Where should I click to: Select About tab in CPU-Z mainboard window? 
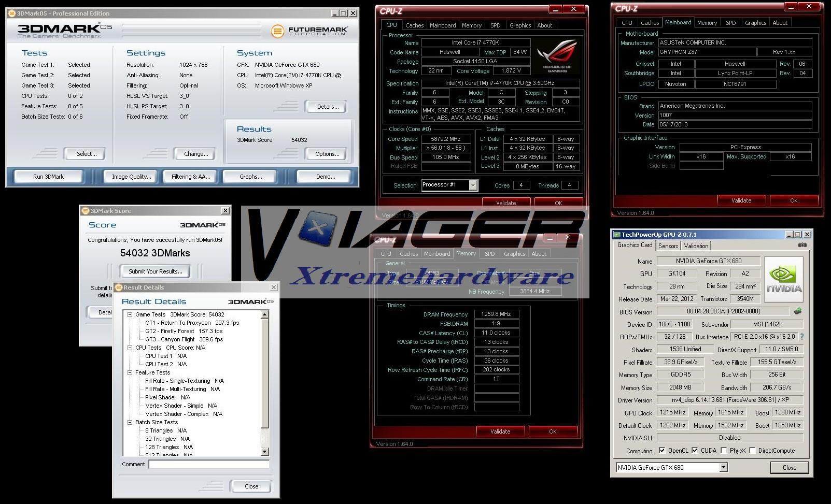click(x=780, y=23)
